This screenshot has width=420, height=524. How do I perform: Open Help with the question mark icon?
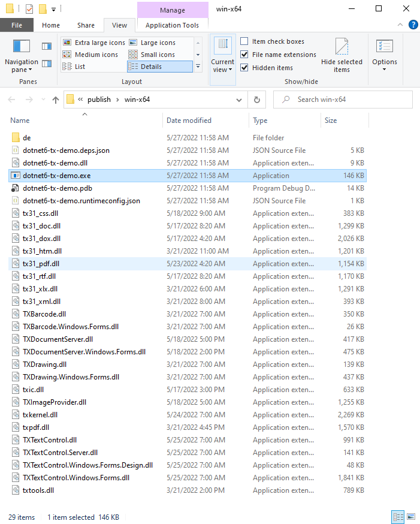pyautogui.click(x=413, y=25)
